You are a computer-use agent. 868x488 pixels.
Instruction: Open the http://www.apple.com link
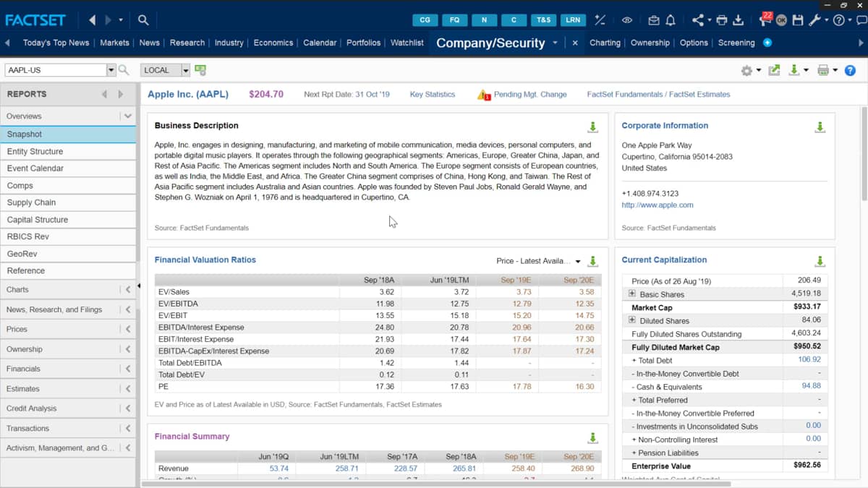pyautogui.click(x=658, y=205)
